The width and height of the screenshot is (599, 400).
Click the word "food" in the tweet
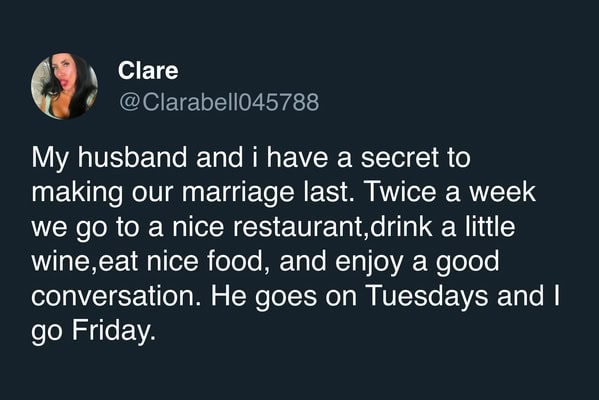[x=235, y=261]
